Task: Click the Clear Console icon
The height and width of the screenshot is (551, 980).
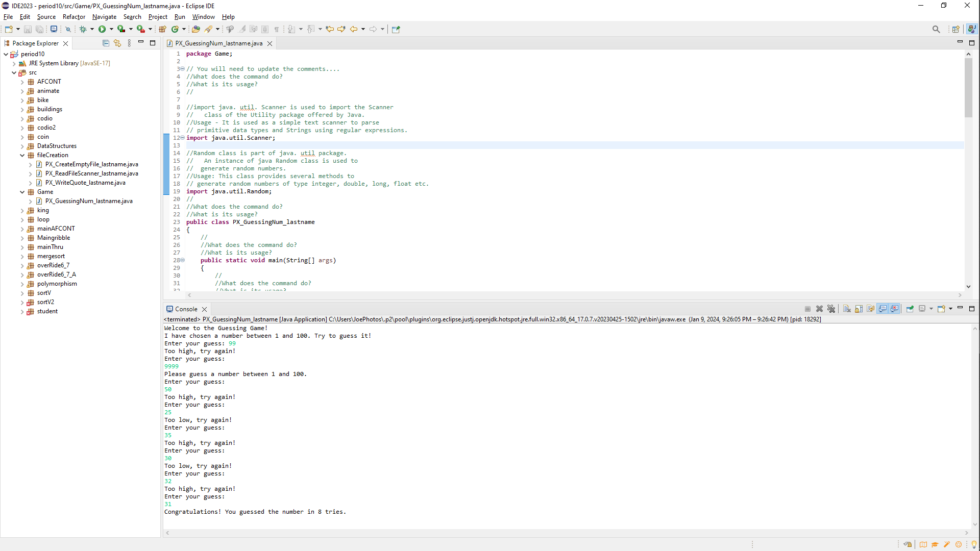Action: click(847, 309)
